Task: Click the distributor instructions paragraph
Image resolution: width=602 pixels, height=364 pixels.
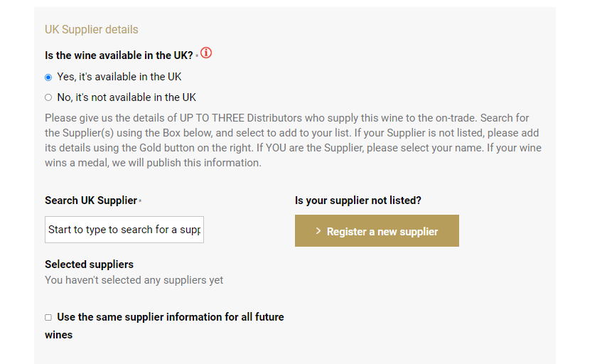Action: click(294, 140)
